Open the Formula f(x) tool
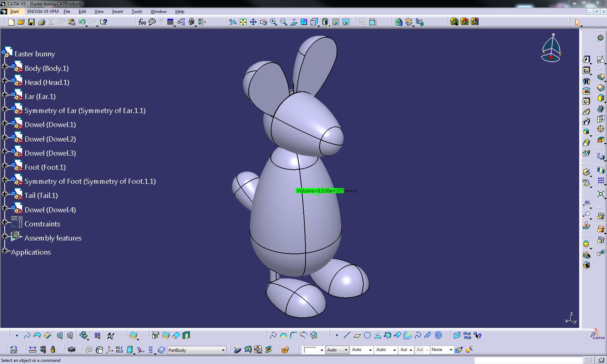The width and height of the screenshot is (607, 364). tap(142, 22)
